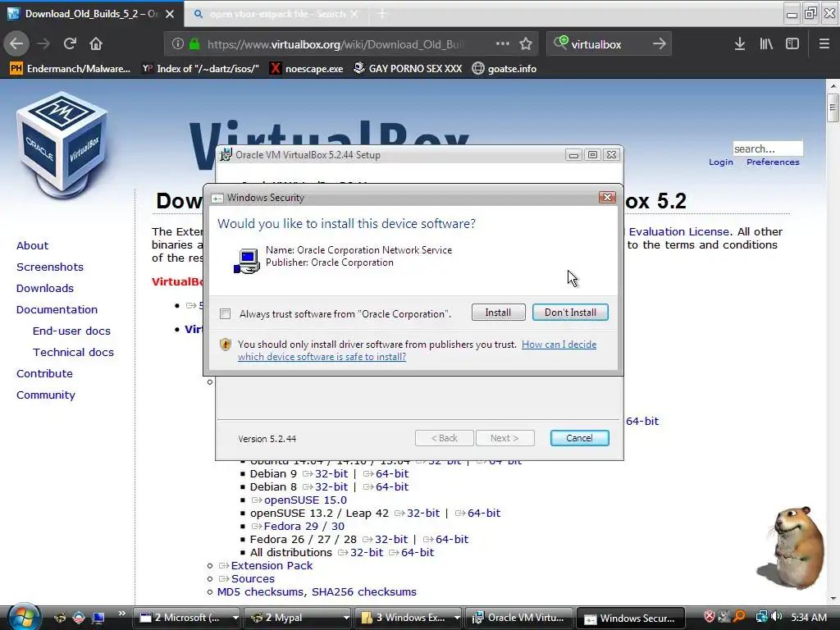Switch to the Download_Old_Builds_5_2 tab
Image resolution: width=840 pixels, height=630 pixels.
[92, 14]
